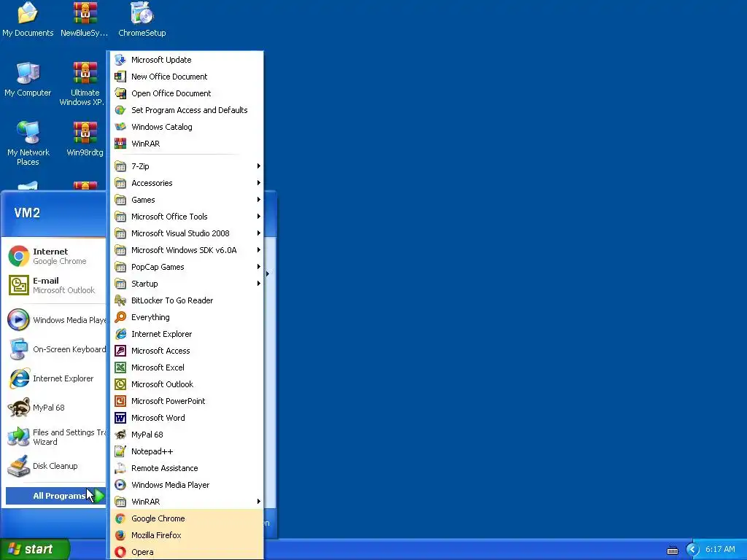
Task: Launch Microsoft Access
Action: [186, 351]
